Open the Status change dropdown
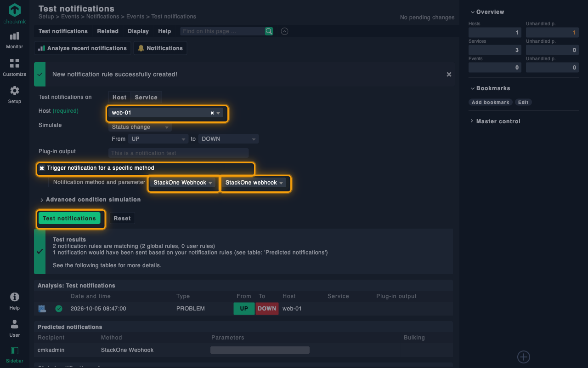This screenshot has width=588, height=368. [x=140, y=127]
